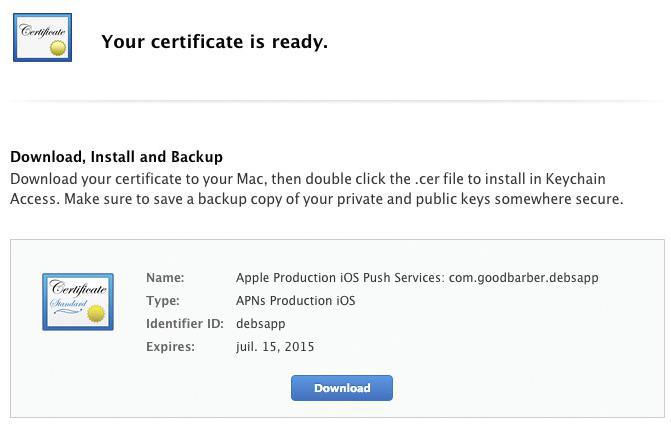
Task: Click the 'Download, Install and Backup' heading
Action: [x=116, y=157]
